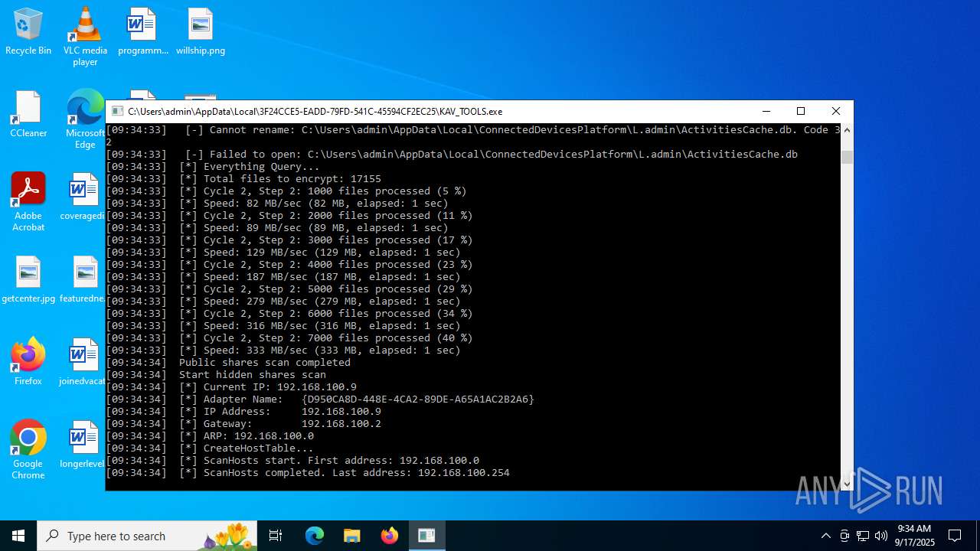This screenshot has height=551, width=980.
Task: Select willship.png image file
Action: (x=201, y=31)
